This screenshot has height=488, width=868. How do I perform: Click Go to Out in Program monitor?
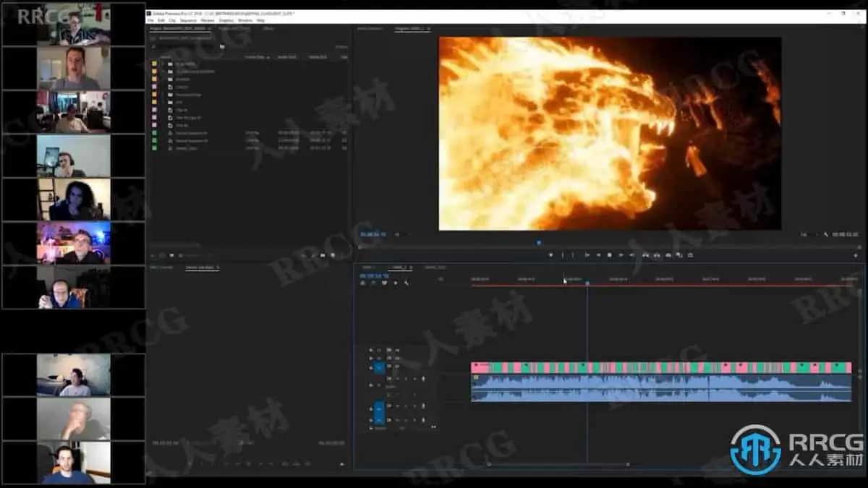[x=631, y=254]
